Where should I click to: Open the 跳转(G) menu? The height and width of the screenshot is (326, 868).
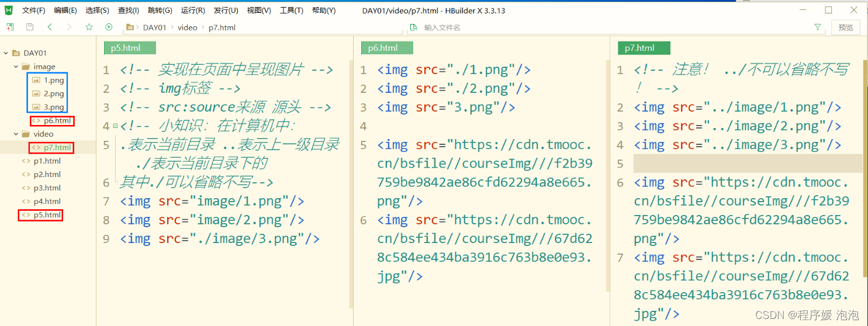(160, 11)
